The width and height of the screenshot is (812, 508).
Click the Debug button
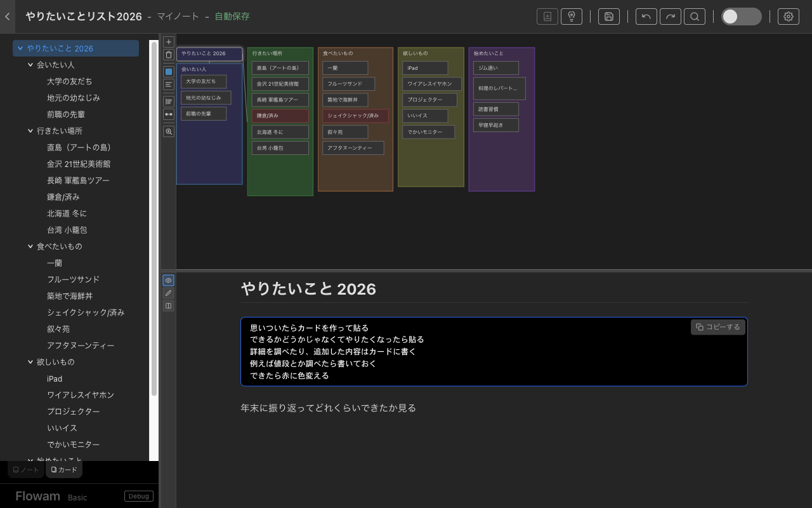pyautogui.click(x=139, y=497)
